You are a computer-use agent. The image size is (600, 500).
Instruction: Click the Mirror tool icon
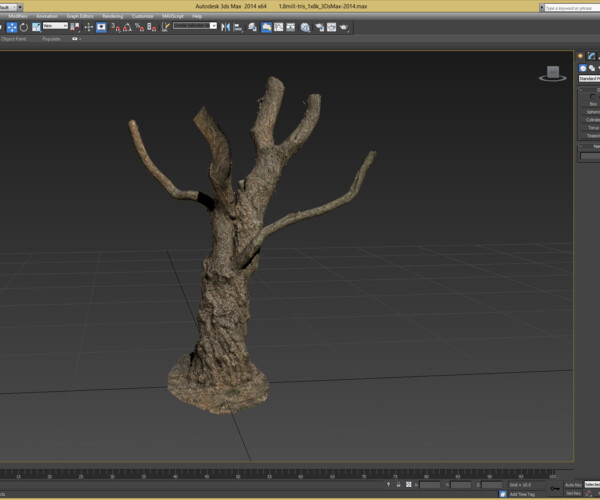point(225,27)
